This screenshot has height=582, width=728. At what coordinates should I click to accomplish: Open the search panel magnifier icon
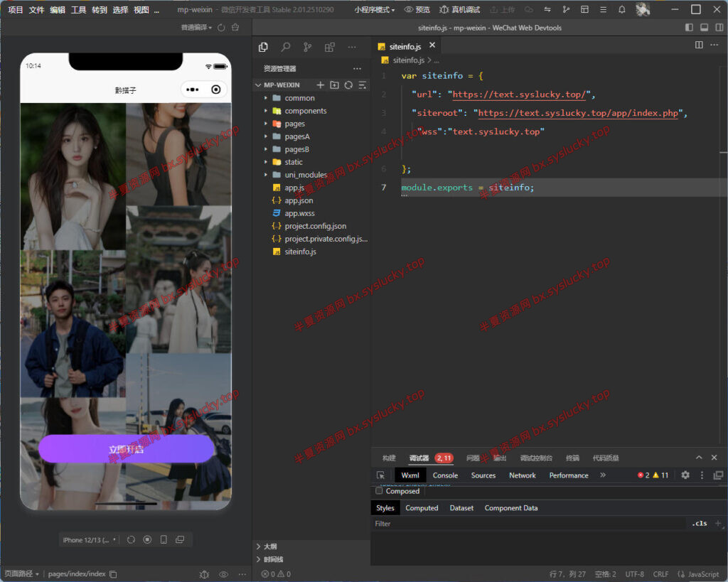click(x=286, y=47)
